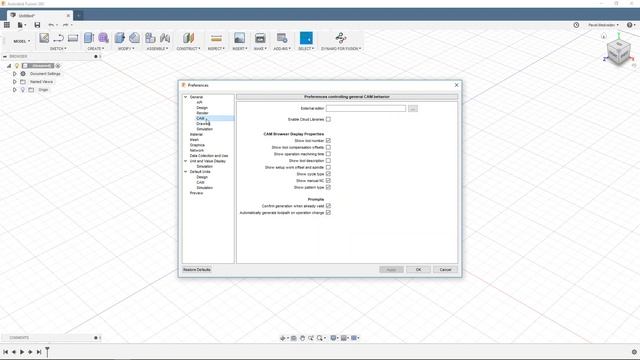Expand the Origin folder in browser
640x360 pixels.
pyautogui.click(x=15, y=90)
